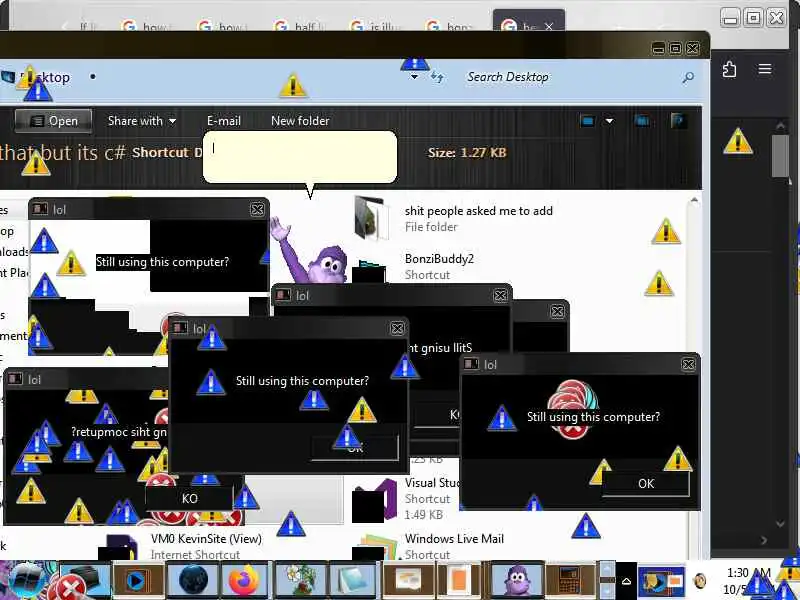The image size is (800, 600).
Task: Open Firefox extensions puzzle icon
Action: point(730,69)
